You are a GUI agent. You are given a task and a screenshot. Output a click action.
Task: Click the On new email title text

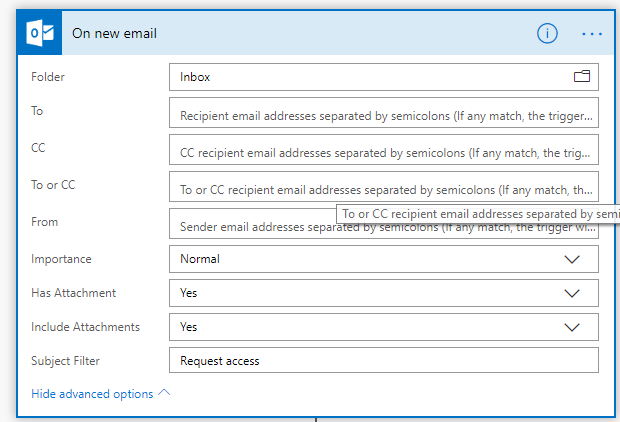114,33
